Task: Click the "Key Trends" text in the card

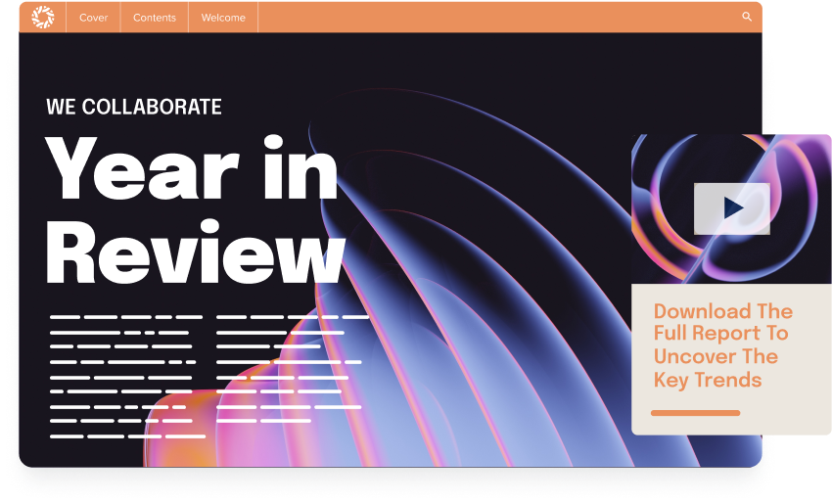Action: tap(707, 380)
